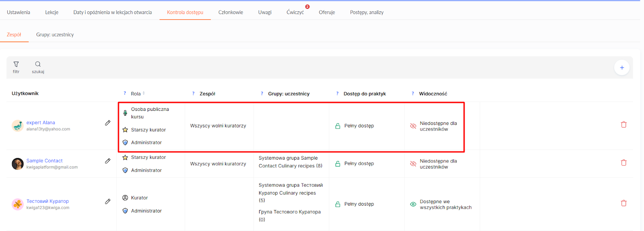Viewport: 644px width, 231px height.
Task: Click Grupy: uczestnicy column help question mark
Action: [262, 93]
